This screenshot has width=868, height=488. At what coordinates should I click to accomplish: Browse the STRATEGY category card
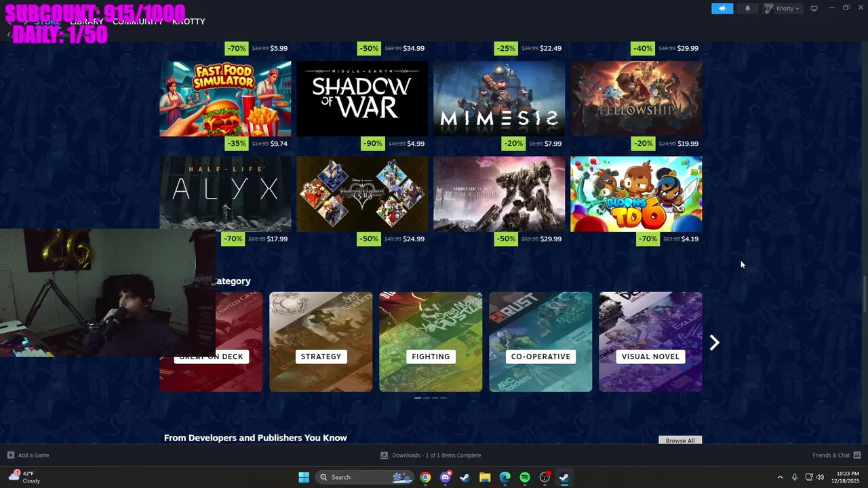(x=321, y=342)
